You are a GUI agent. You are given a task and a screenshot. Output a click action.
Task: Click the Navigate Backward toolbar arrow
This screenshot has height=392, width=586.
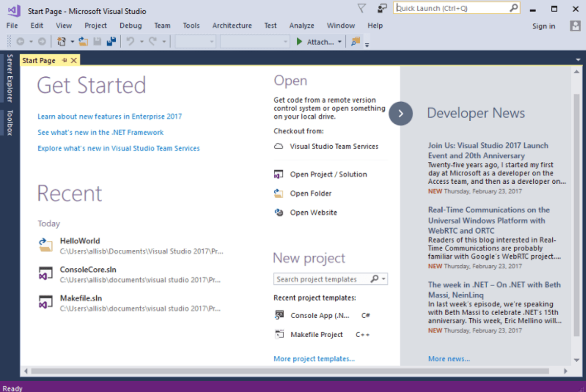pos(21,42)
